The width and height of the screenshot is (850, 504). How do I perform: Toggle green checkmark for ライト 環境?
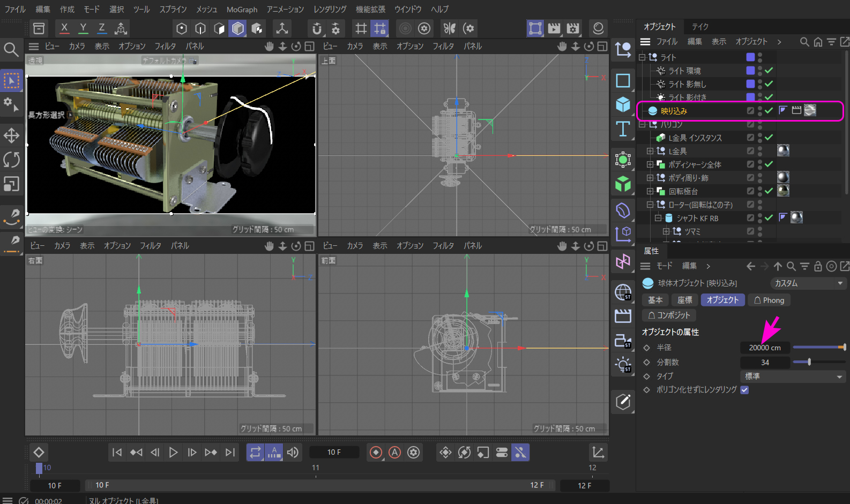[769, 71]
